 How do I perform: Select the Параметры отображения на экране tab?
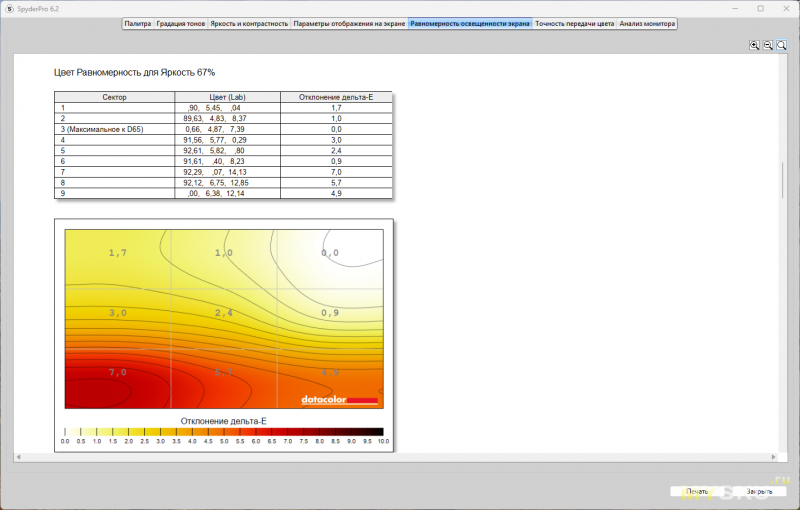point(349,22)
